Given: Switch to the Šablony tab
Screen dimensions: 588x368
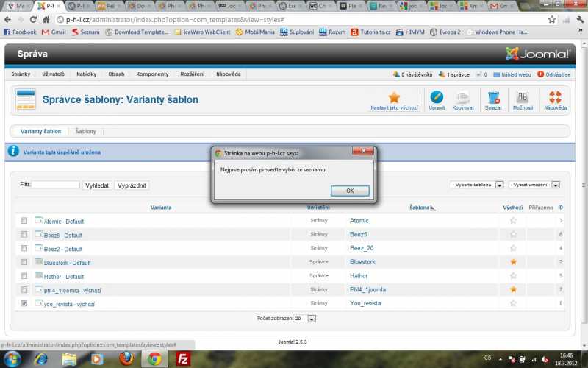Looking at the screenshot, I should (x=85, y=131).
